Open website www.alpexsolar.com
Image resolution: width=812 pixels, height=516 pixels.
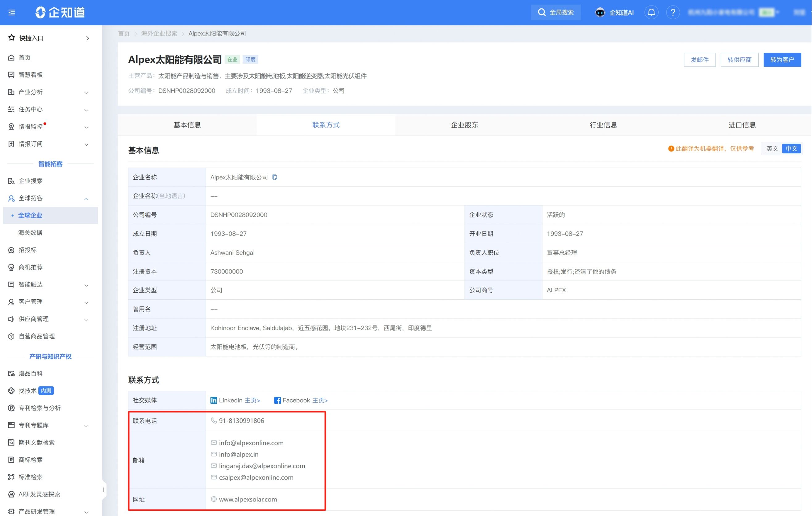(x=248, y=499)
